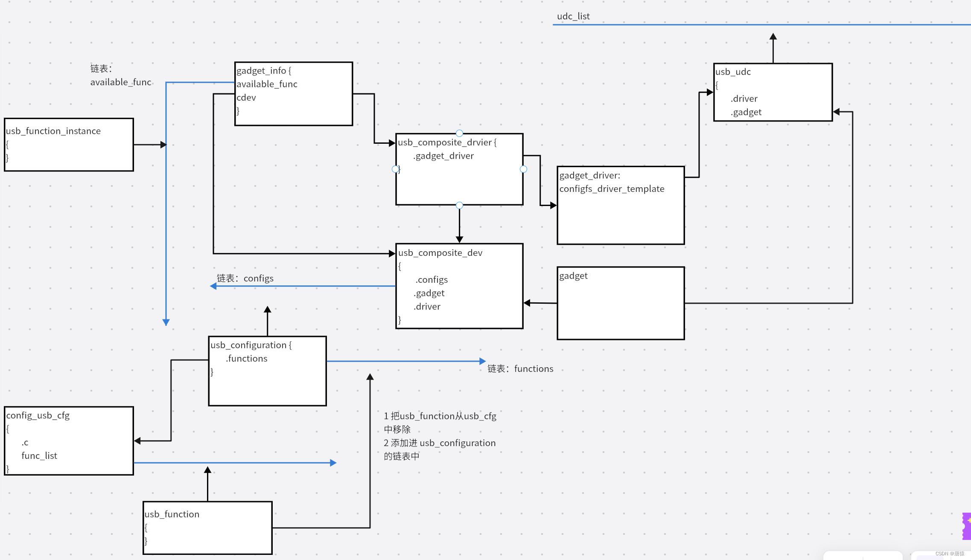Screen dimensions: 971x560
Task: Click the 链表: configs label
Action: (x=245, y=278)
